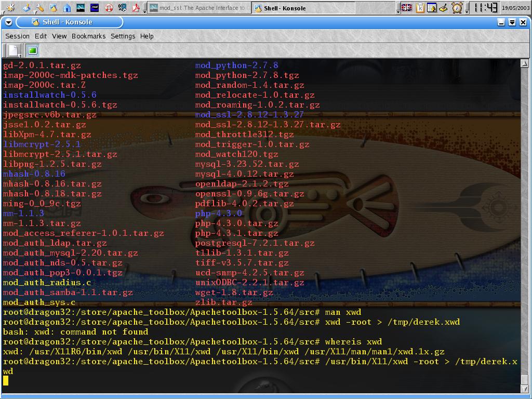532x399 pixels.
Task: Click jpegsrc.v6b.tar.gz file name
Action: pos(49,115)
